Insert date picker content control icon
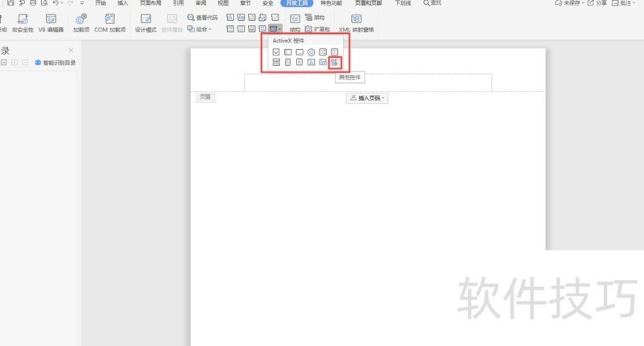 [252, 29]
